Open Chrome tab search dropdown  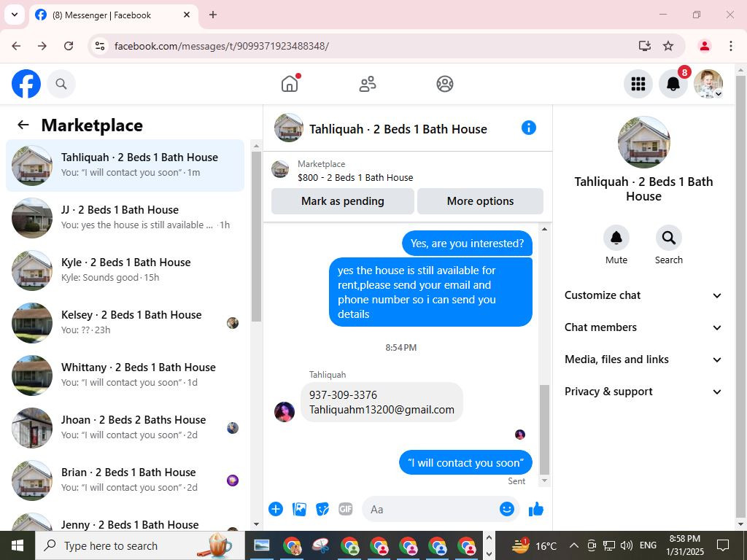point(15,15)
